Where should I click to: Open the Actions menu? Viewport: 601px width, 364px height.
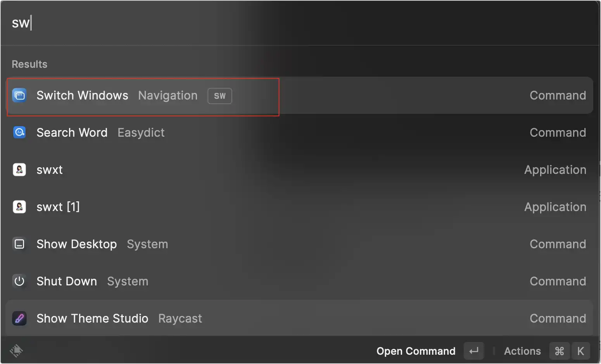tap(522, 351)
